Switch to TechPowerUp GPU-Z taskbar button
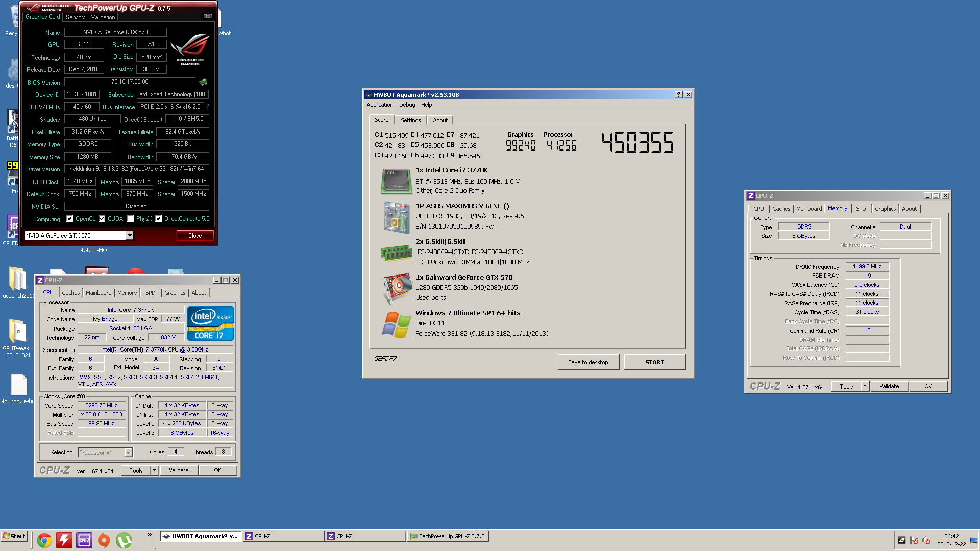 (x=448, y=536)
